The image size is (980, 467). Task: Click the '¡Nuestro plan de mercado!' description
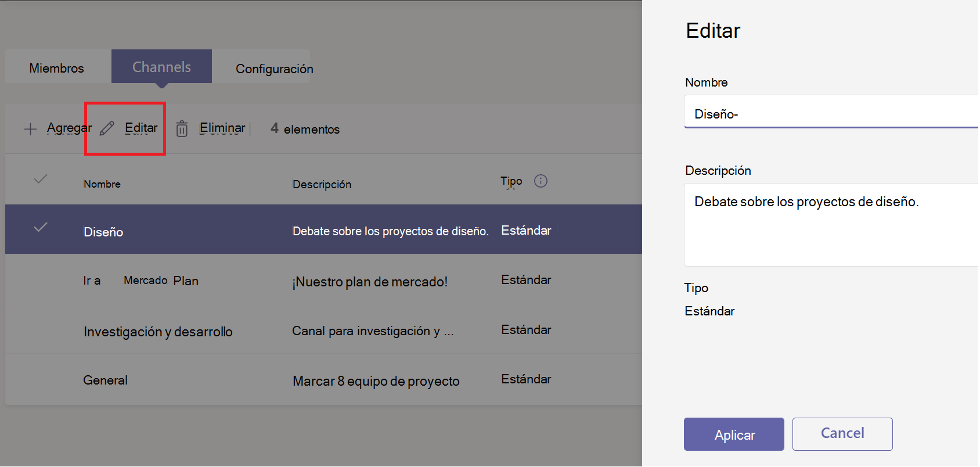(x=370, y=282)
